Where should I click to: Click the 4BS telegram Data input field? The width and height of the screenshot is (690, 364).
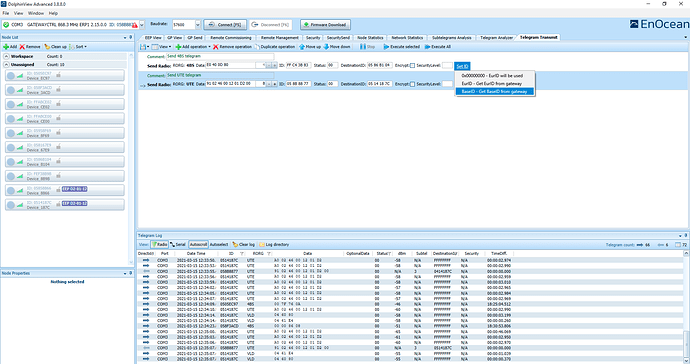click(x=231, y=65)
